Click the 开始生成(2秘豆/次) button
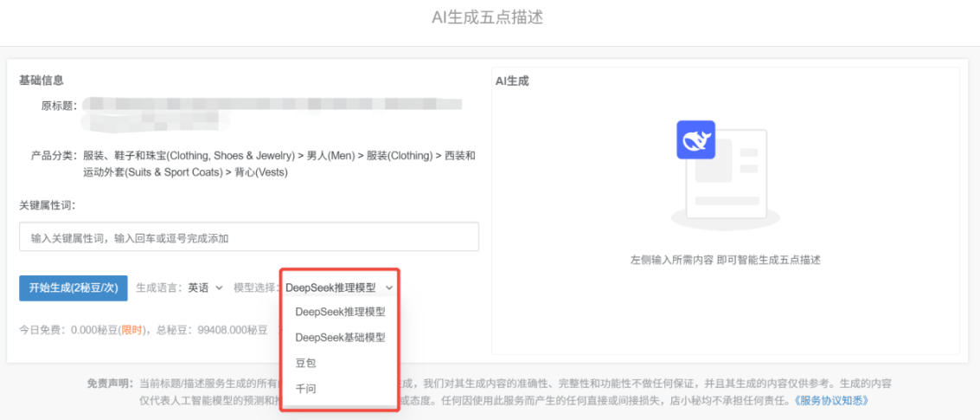The height and width of the screenshot is (420, 980). [74, 288]
